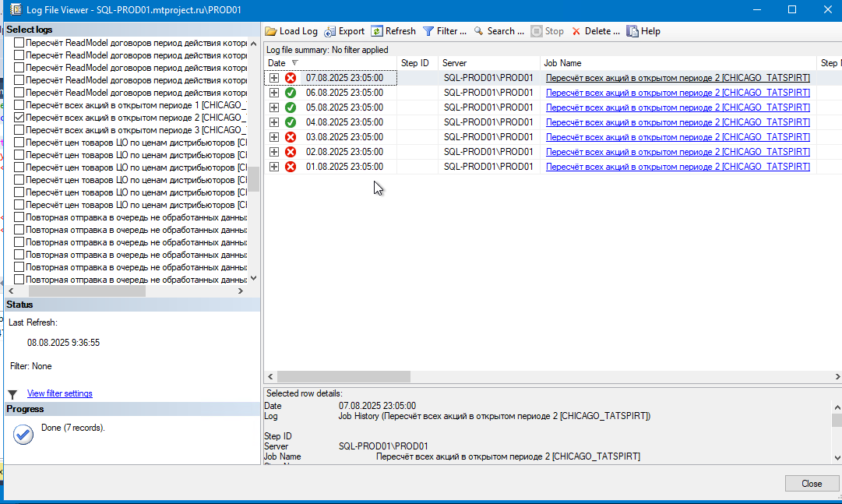Click the SQL-PROD01\PROD01 server cell for 02.08.2025
Image resolution: width=842 pixels, height=504 pixels.
point(488,152)
